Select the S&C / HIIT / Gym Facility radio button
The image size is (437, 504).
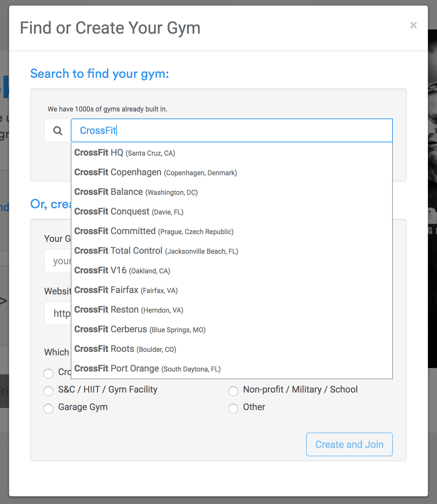[x=48, y=391]
